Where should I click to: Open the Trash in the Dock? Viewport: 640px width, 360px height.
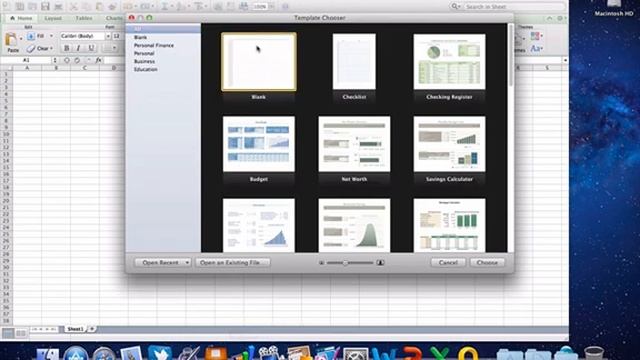click(594, 353)
